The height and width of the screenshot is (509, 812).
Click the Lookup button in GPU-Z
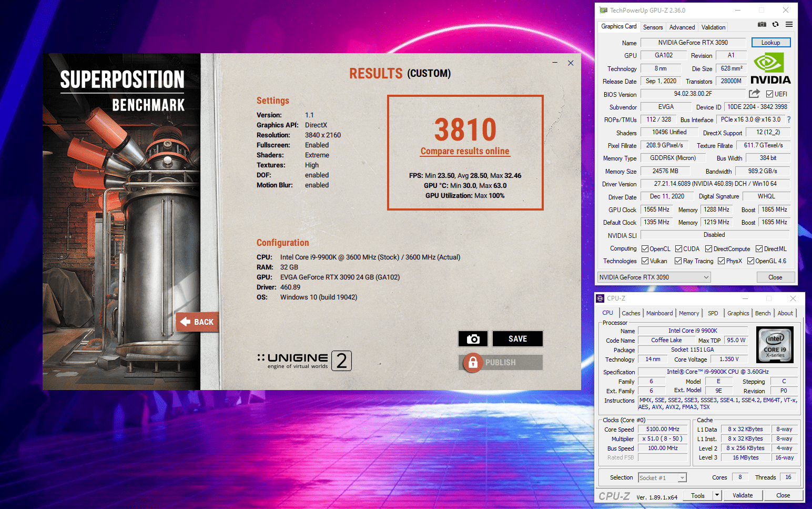(x=770, y=43)
